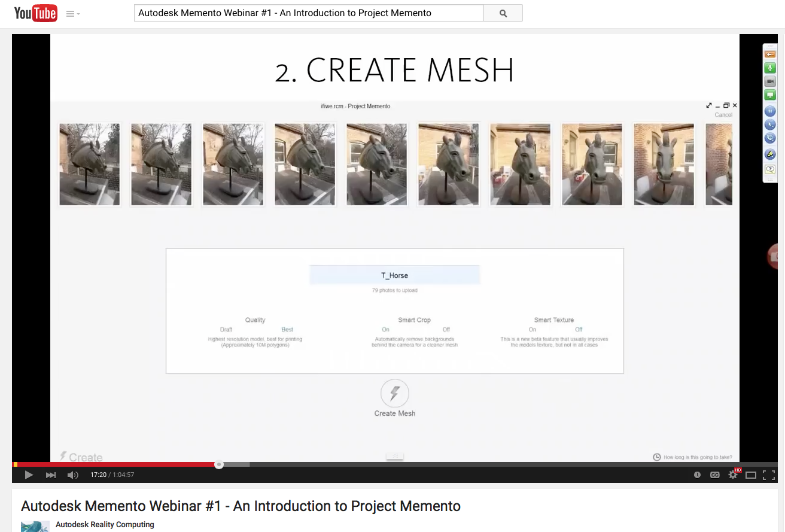Open the Autodesk Reality Computing channel link
785x532 pixels.
pos(105,525)
